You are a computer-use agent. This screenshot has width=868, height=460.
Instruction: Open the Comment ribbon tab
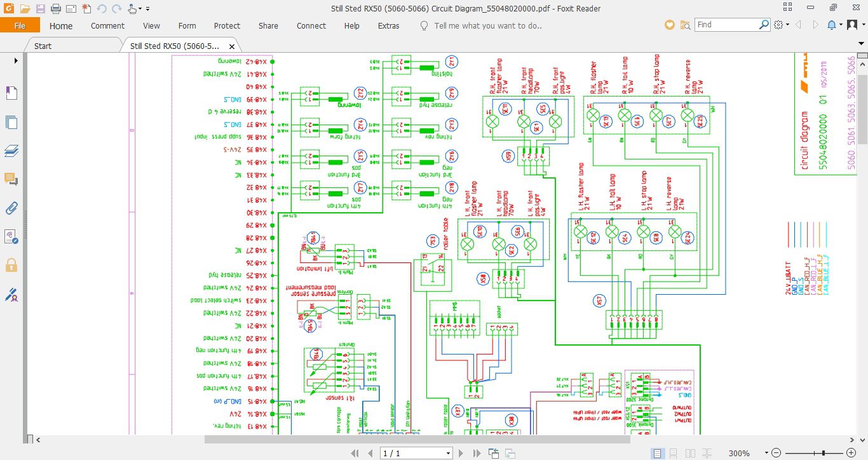107,26
